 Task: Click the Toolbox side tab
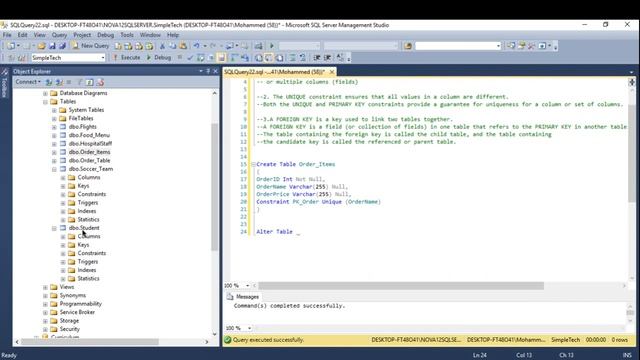[x=4, y=83]
